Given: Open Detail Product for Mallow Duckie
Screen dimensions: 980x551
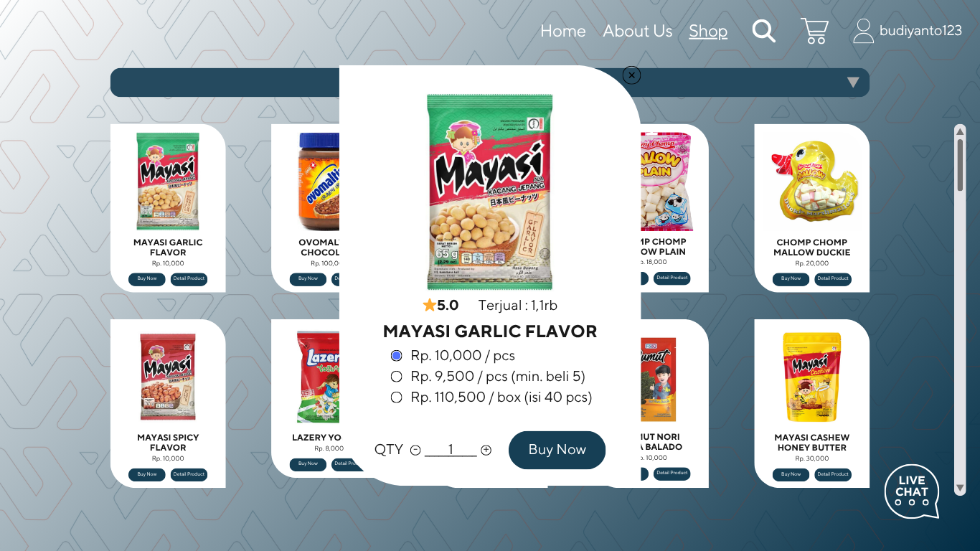Looking at the screenshot, I should [833, 278].
